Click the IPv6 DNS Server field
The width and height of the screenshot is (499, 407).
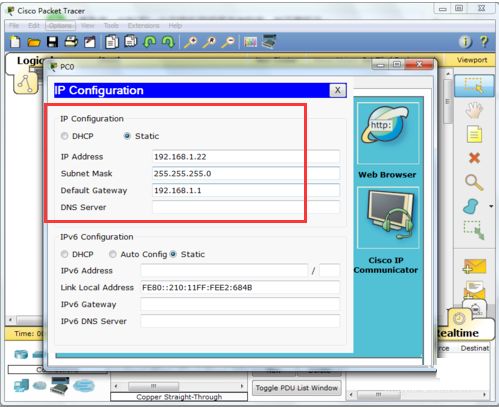240,321
